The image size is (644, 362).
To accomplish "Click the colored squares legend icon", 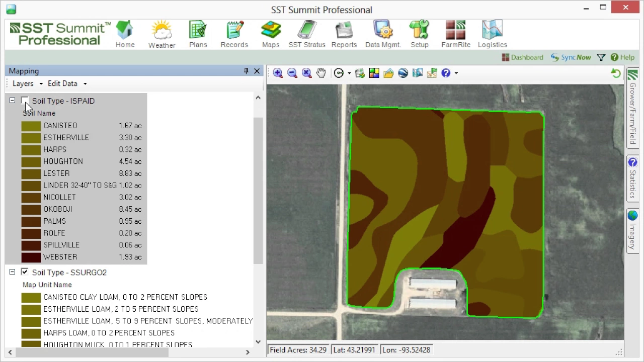I will point(374,73).
